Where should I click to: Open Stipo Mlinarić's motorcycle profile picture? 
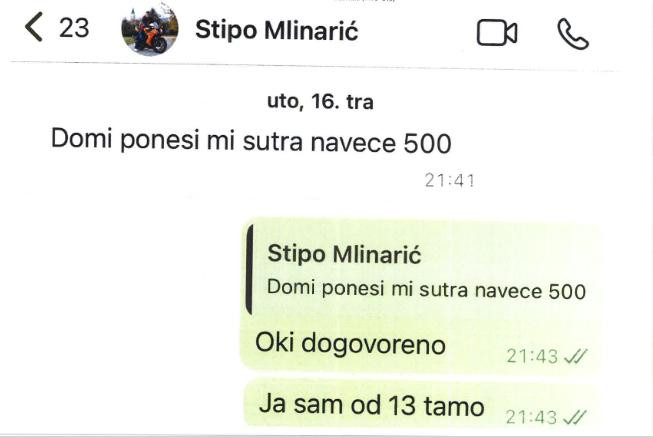(150, 30)
